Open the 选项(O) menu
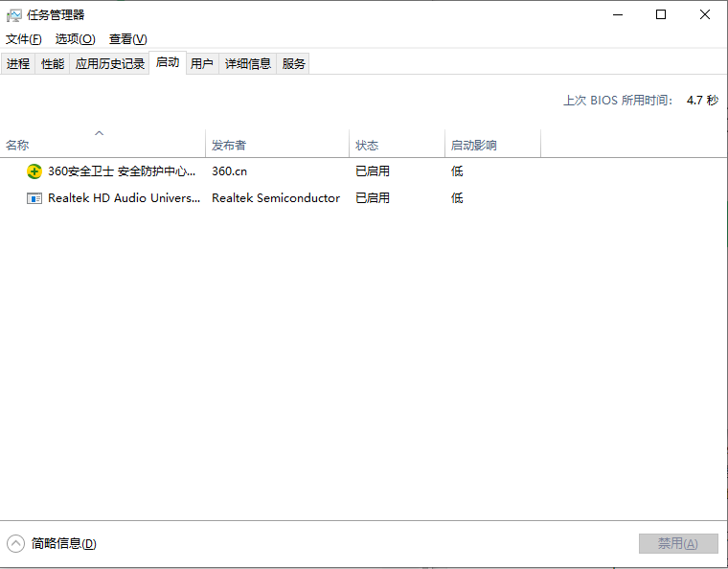Image resolution: width=728 pixels, height=569 pixels. (x=76, y=39)
